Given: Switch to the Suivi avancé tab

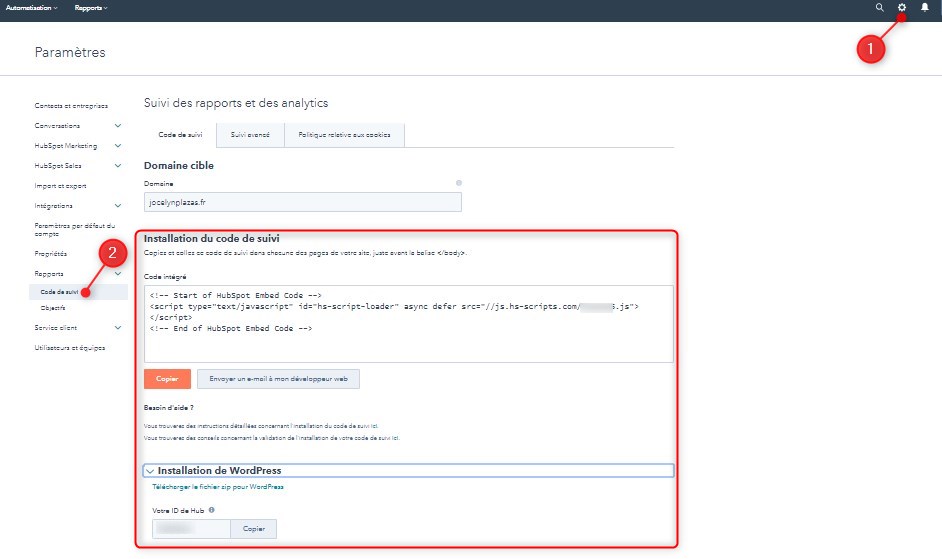Looking at the screenshot, I should (250, 135).
